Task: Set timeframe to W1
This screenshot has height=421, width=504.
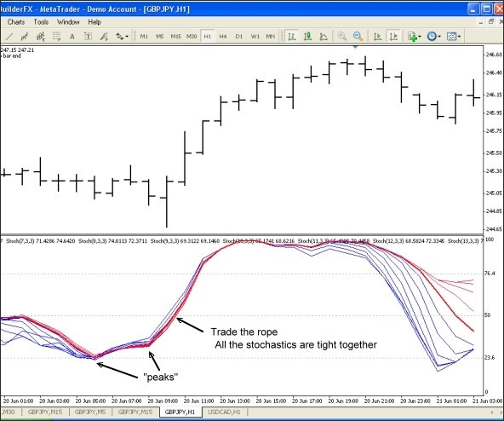Action: [x=255, y=37]
